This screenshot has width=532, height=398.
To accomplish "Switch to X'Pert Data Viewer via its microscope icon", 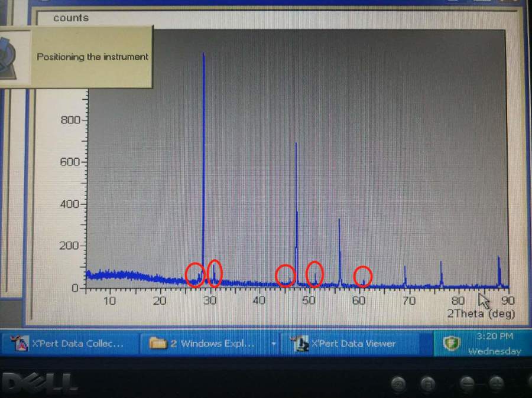I will (x=300, y=344).
